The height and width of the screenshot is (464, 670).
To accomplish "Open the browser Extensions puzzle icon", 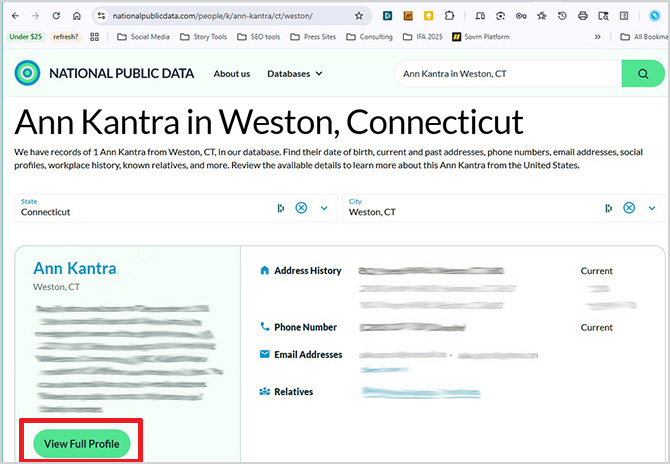I will (450, 16).
